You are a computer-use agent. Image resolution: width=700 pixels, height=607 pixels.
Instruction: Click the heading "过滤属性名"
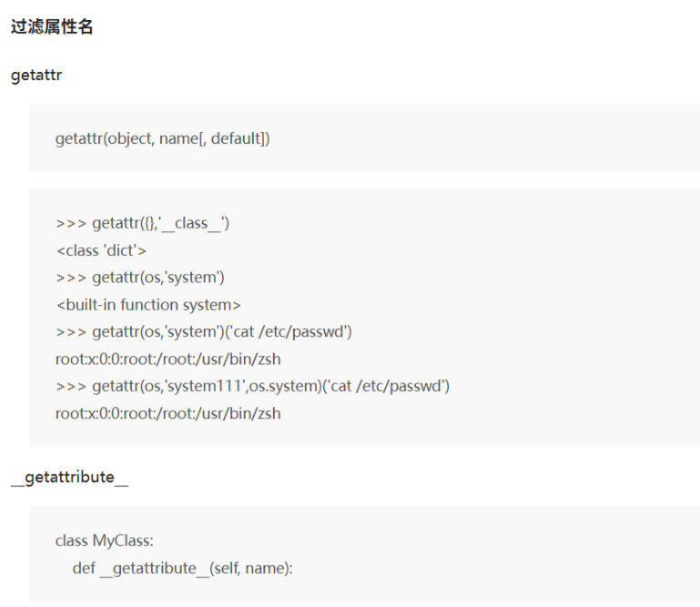[52, 27]
